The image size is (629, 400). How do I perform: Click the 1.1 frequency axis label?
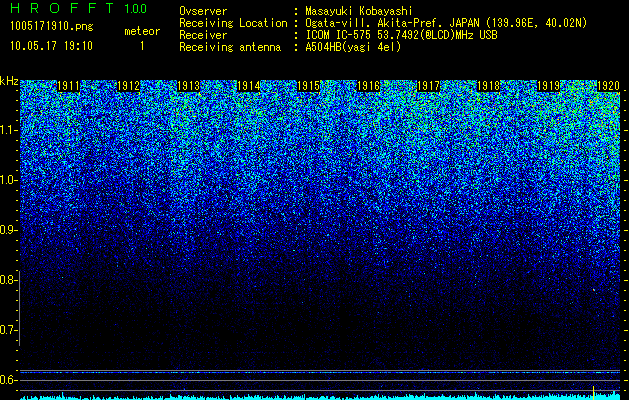click(x=8, y=130)
